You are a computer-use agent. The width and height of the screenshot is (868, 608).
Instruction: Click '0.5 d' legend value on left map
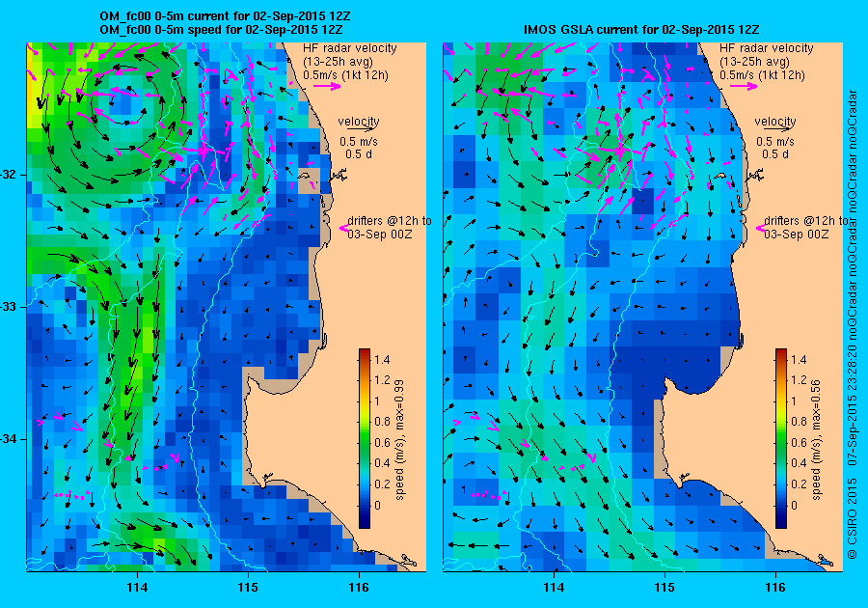[359, 154]
